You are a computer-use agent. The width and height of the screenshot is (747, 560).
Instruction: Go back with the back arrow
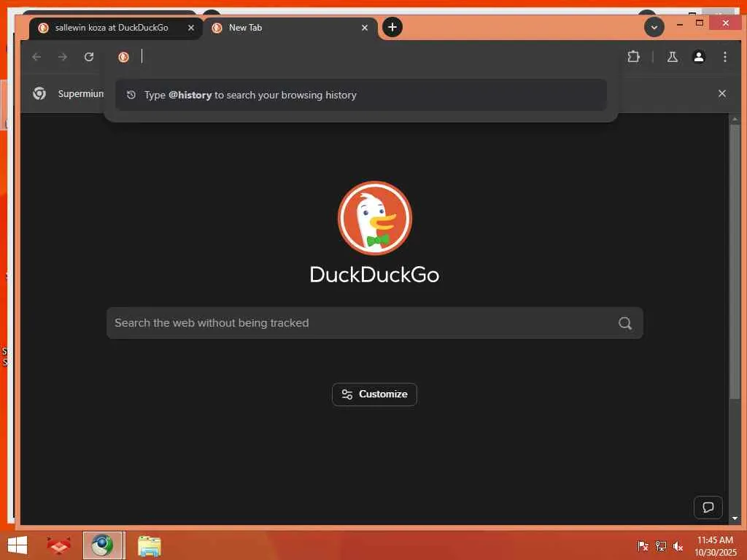36,57
